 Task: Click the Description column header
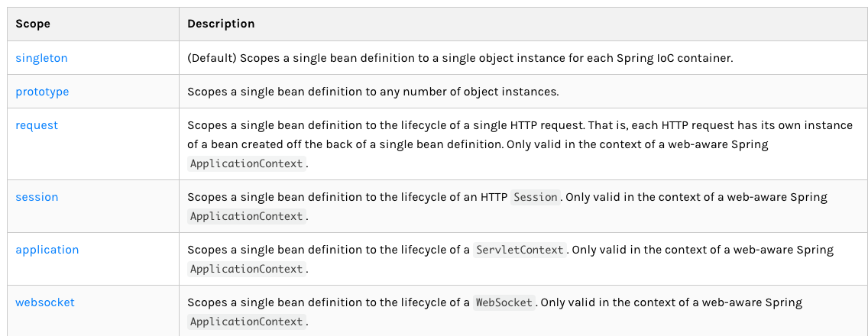[221, 24]
